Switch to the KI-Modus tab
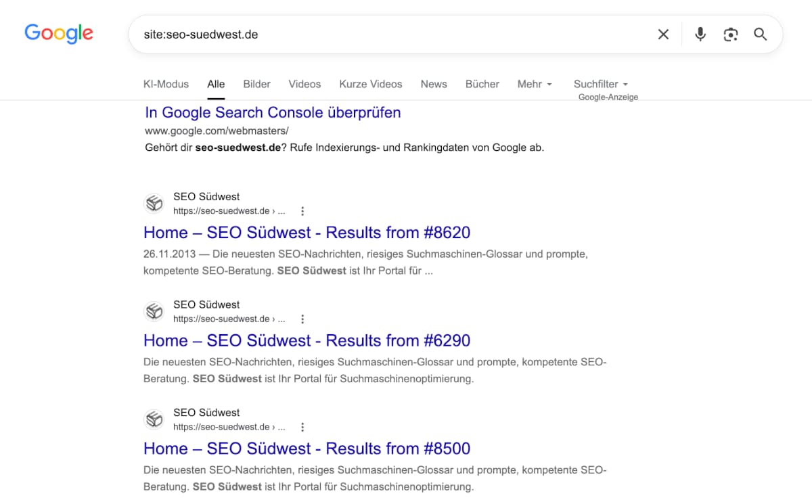Screen dimensions: 812x504 (166, 84)
